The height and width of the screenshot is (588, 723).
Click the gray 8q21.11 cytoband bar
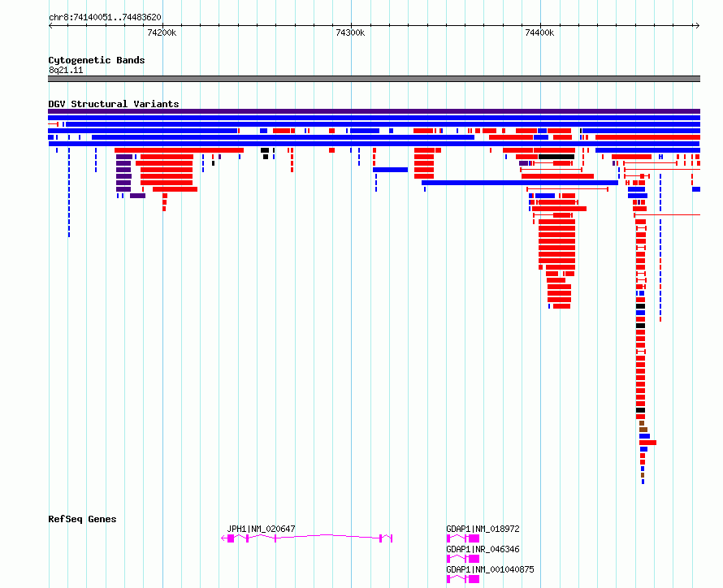click(x=374, y=79)
